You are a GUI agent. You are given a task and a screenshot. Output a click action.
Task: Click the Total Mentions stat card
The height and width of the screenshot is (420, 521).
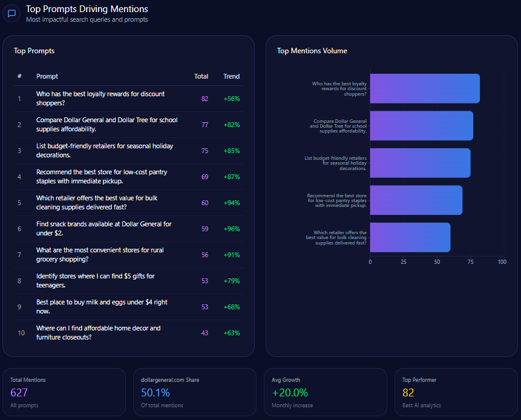[65, 392]
